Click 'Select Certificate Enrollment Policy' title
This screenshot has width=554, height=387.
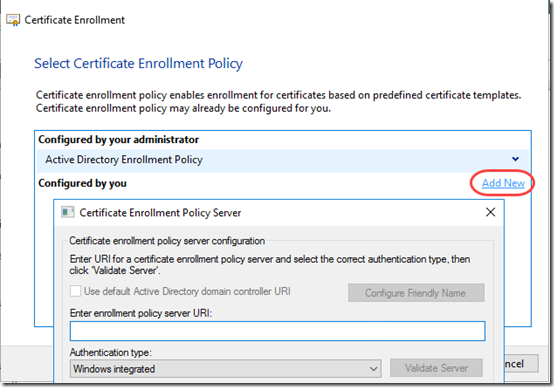click(x=138, y=64)
